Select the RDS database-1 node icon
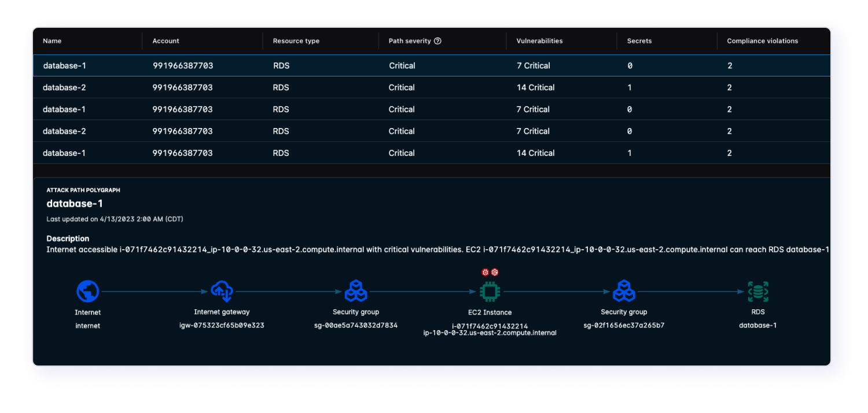The width and height of the screenshot is (868, 413). 757,291
